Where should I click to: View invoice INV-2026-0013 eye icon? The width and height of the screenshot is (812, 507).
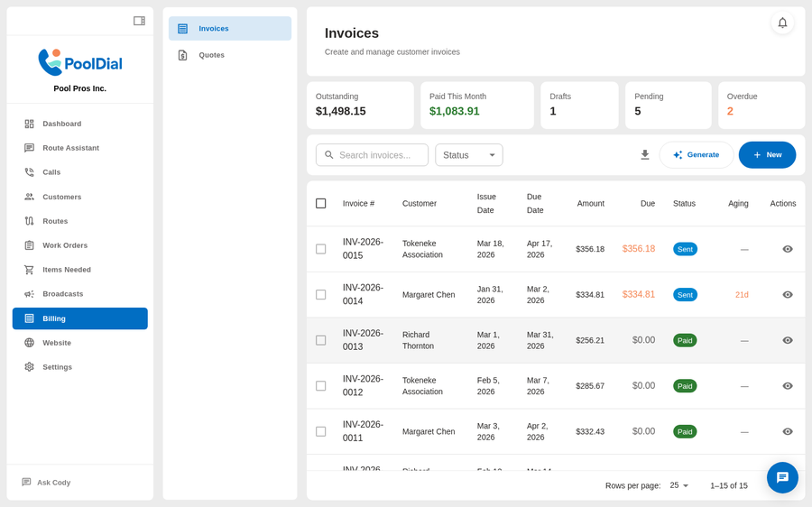coord(787,340)
